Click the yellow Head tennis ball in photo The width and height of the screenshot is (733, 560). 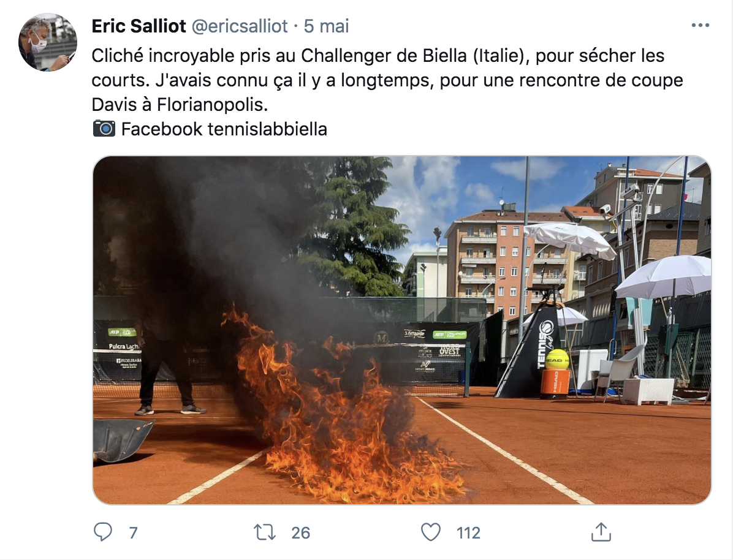pyautogui.click(x=556, y=360)
